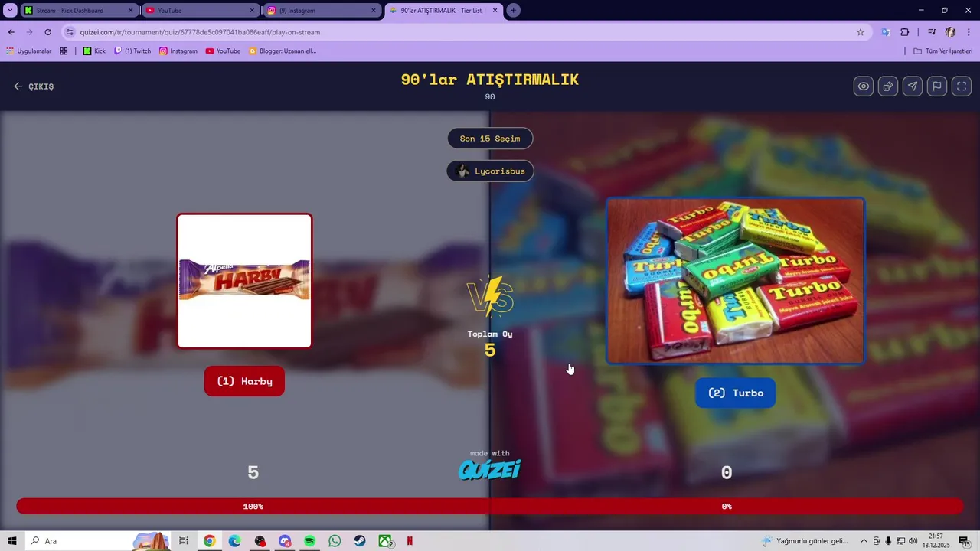The image size is (980, 551).
Task: Open site information icon in address bar
Action: coord(70,32)
